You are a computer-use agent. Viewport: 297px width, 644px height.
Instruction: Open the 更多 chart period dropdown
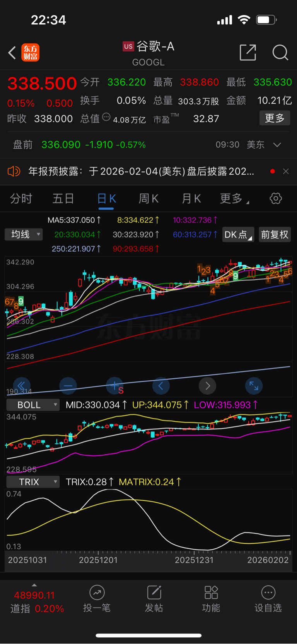[x=234, y=199]
